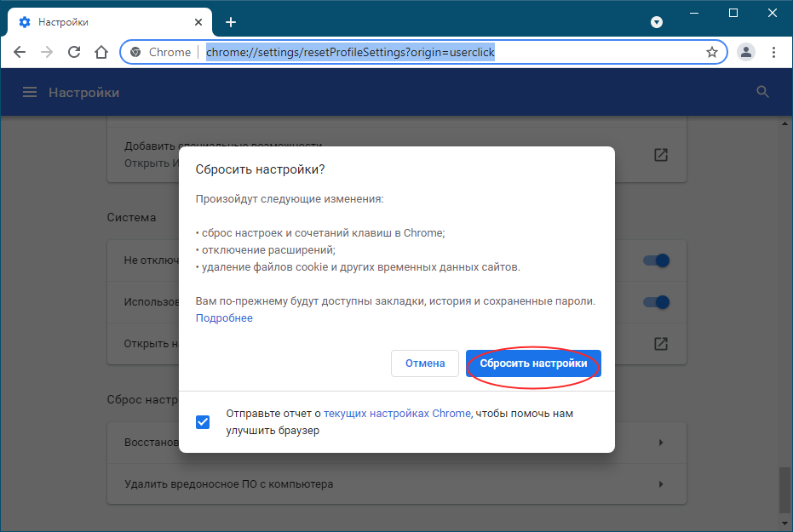This screenshot has width=793, height=532.
Task: Confirm with Сбросить настройки button
Action: tap(533, 363)
